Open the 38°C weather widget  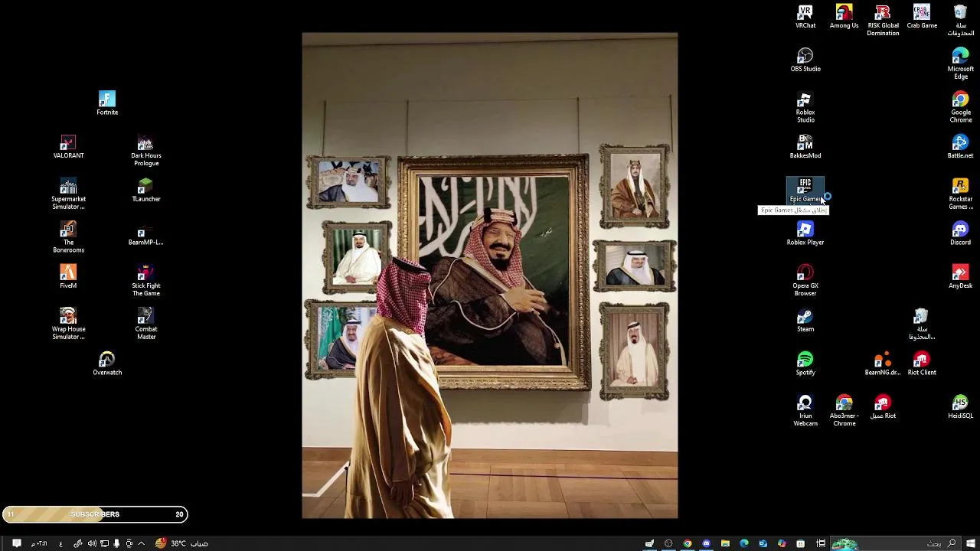tap(181, 543)
